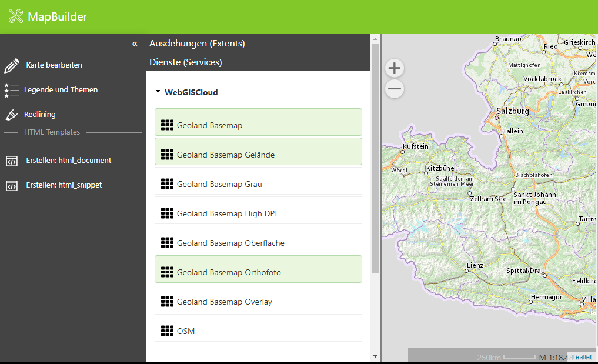The width and height of the screenshot is (598, 364).
Task: Click grid icon of Geoland Basemap Gelände
Action: 167,154
